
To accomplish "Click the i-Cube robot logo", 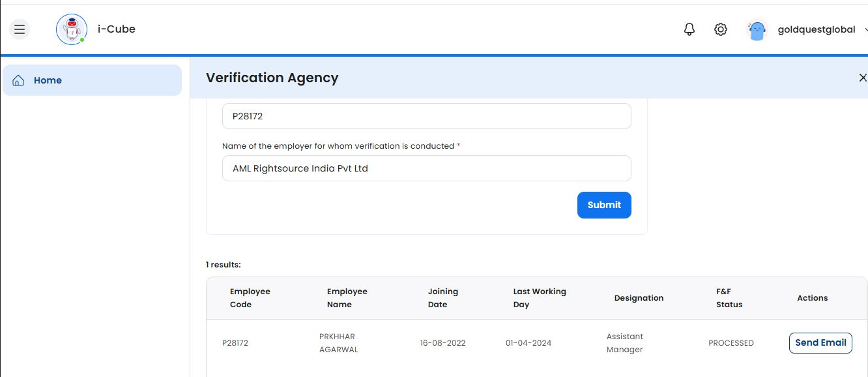I will pos(71,29).
